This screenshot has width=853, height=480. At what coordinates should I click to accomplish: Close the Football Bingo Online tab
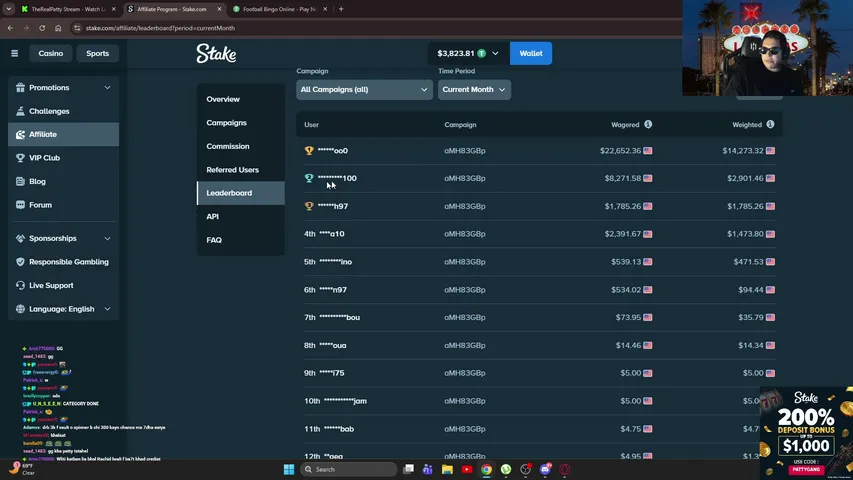pos(325,9)
